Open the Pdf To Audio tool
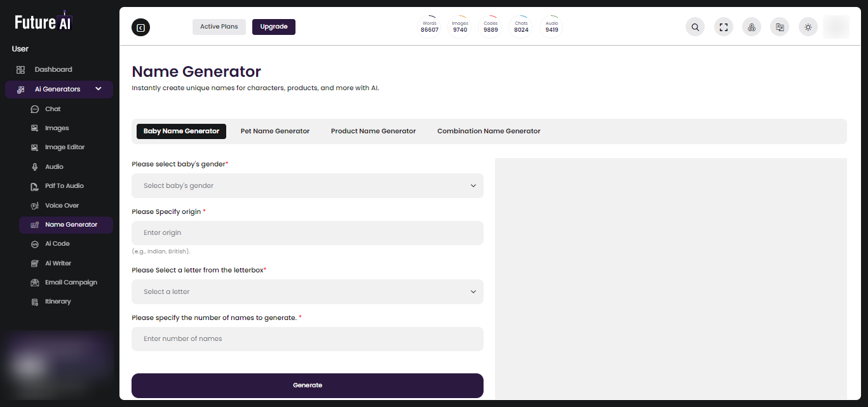This screenshot has height=407, width=868. (64, 185)
